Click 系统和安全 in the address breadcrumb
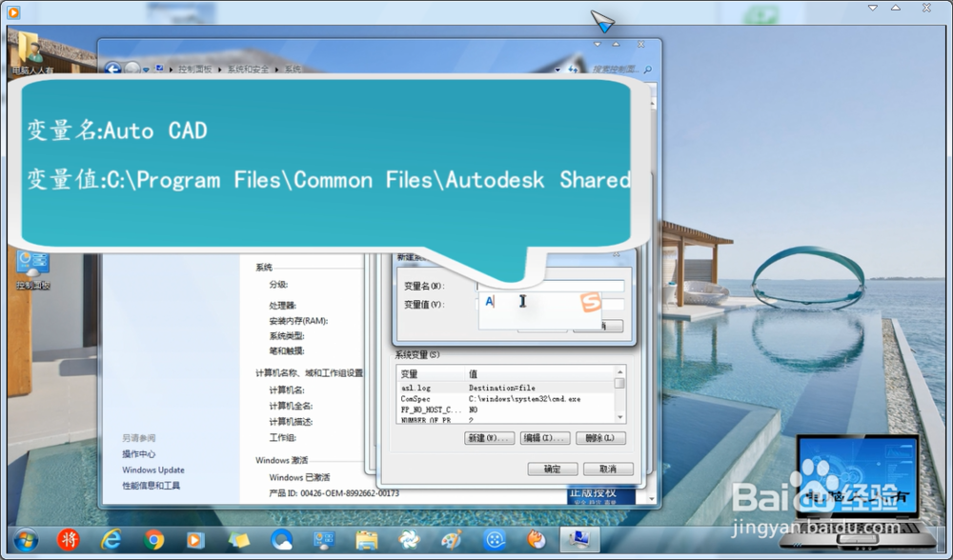This screenshot has height=560, width=953. point(248,70)
